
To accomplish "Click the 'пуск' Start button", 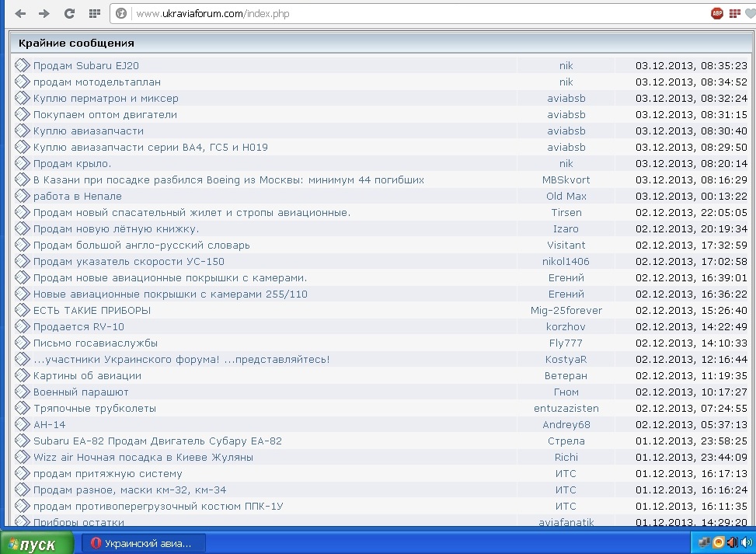I will (x=37, y=543).
